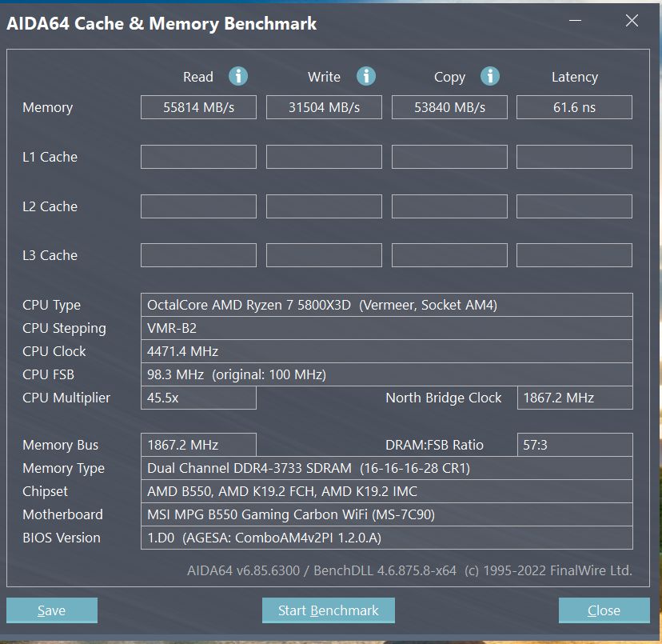Screen dimensions: 662x644
Task: Click CPU FSB value 98.3 MHz
Action: (x=387, y=374)
